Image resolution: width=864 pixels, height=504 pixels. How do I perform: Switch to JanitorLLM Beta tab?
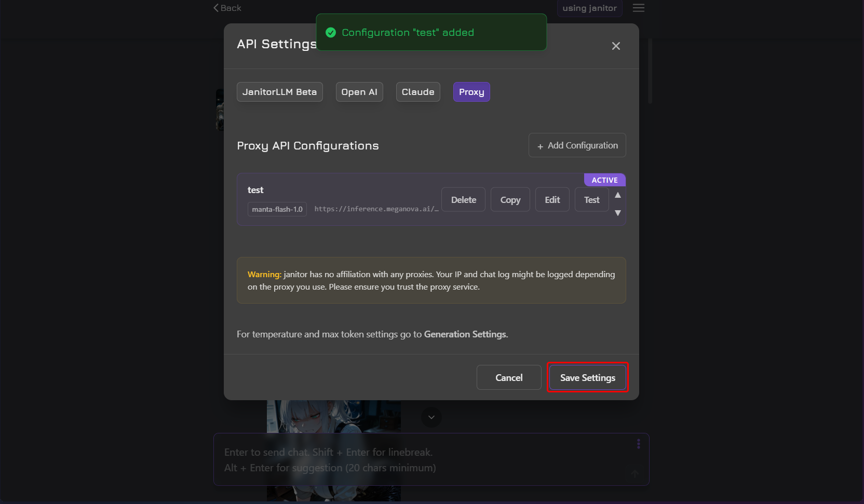(279, 92)
